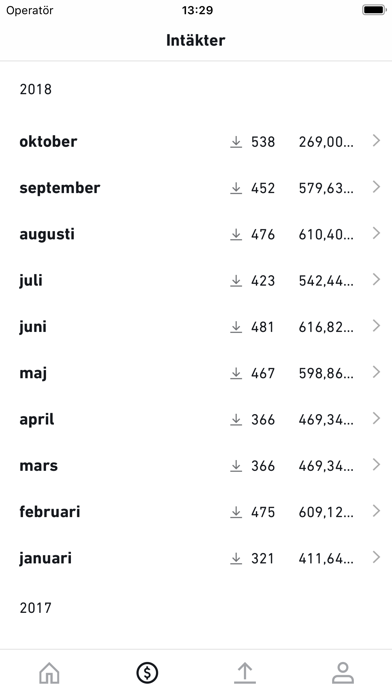Screen dimensions: 392x696
Task: Tap the 609,12 amount for februari
Action: click(x=326, y=512)
